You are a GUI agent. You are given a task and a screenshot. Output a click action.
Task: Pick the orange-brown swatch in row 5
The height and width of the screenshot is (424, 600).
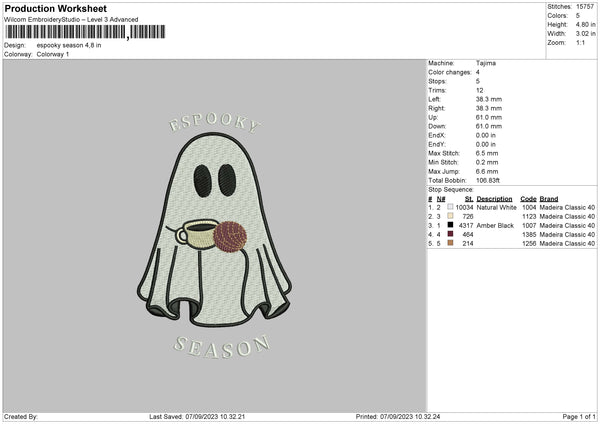click(450, 243)
